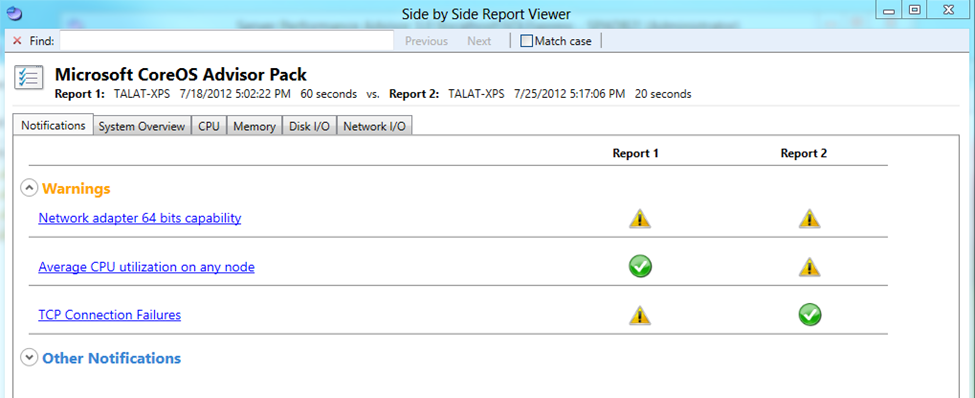The image size is (975, 398).
Task: Enable the Match case checkbox
Action: point(527,41)
